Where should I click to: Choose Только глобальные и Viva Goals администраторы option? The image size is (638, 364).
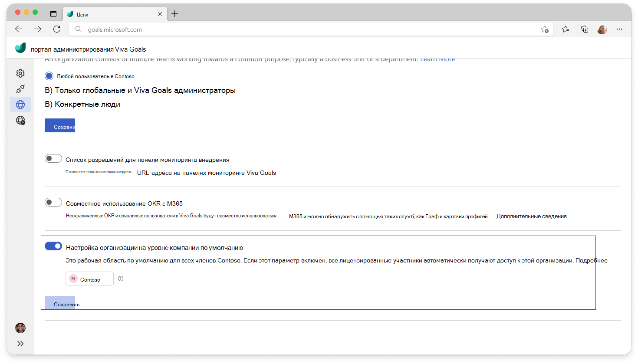coord(140,90)
